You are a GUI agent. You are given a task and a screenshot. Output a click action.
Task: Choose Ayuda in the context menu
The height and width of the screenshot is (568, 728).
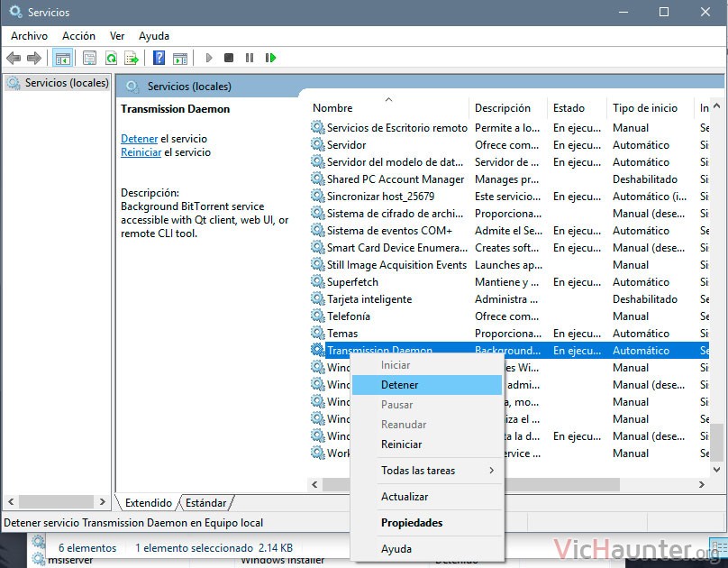tap(427, 549)
